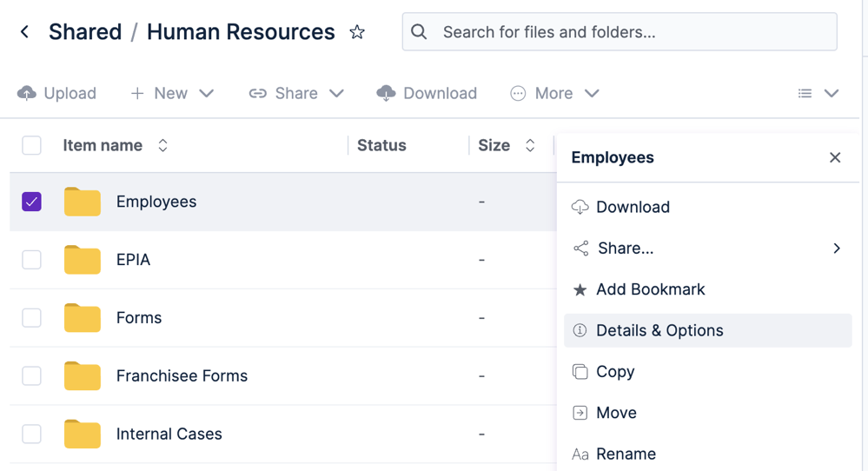Tick the EPIA folder checkbox
This screenshot has width=868, height=471.
[x=31, y=260]
